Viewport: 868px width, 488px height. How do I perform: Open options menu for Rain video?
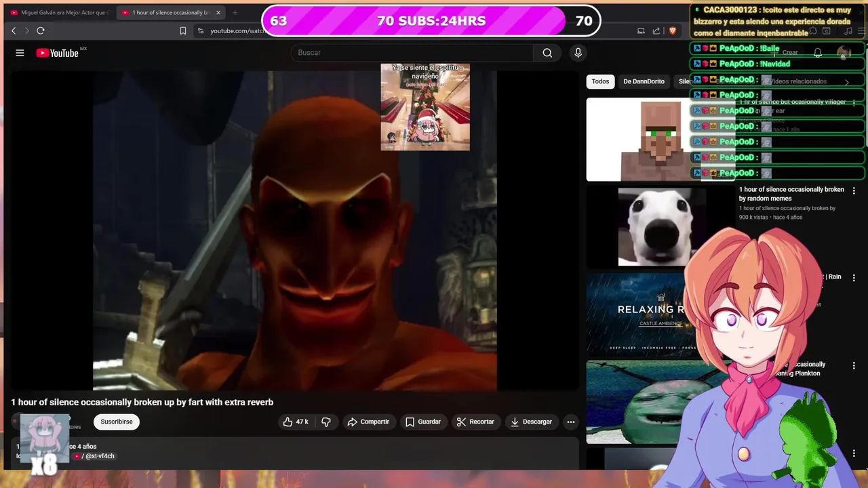(x=854, y=278)
